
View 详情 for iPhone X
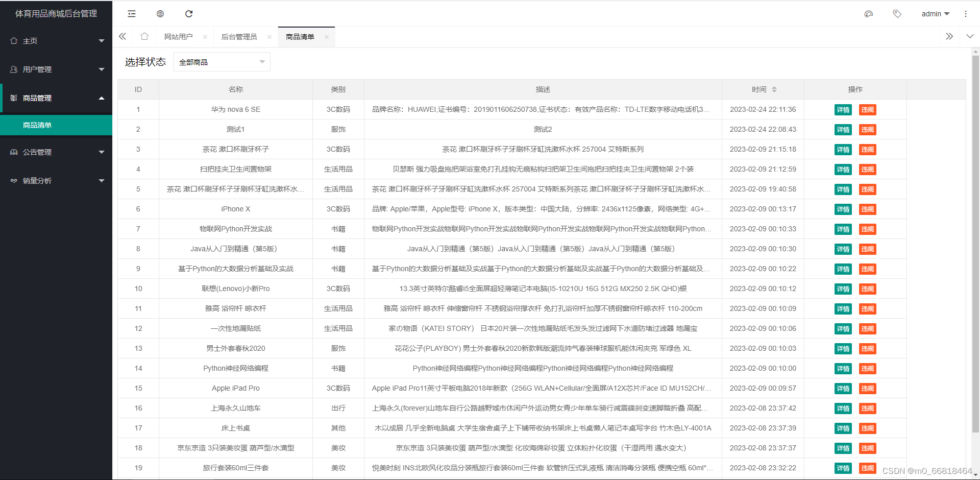(843, 209)
